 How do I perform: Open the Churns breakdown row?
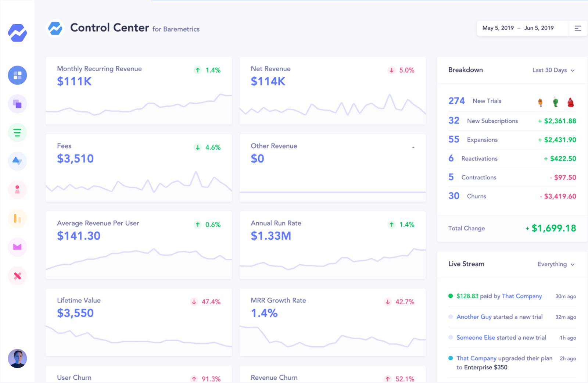512,196
